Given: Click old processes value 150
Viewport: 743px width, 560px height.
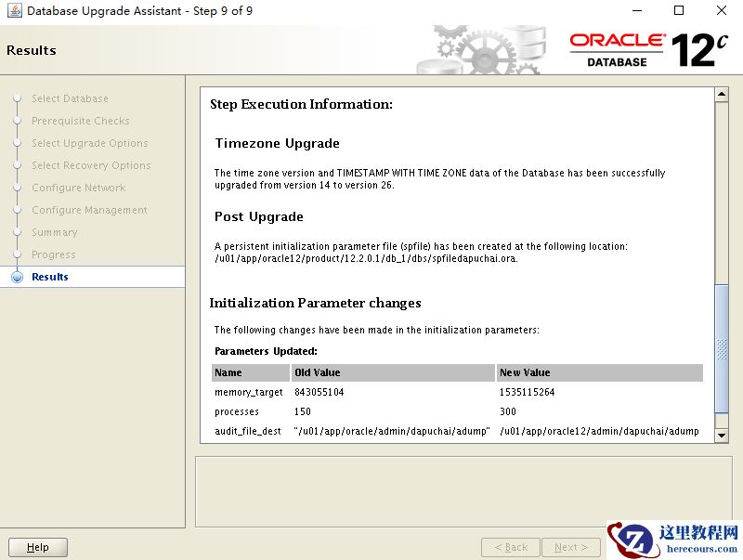Looking at the screenshot, I should pos(303,411).
